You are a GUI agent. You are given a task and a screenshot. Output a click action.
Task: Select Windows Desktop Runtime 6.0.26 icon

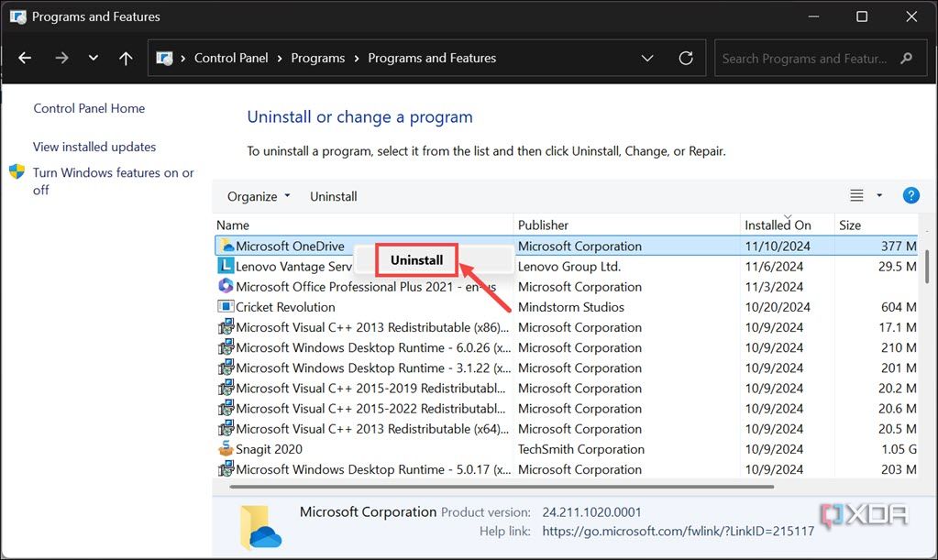pyautogui.click(x=226, y=347)
